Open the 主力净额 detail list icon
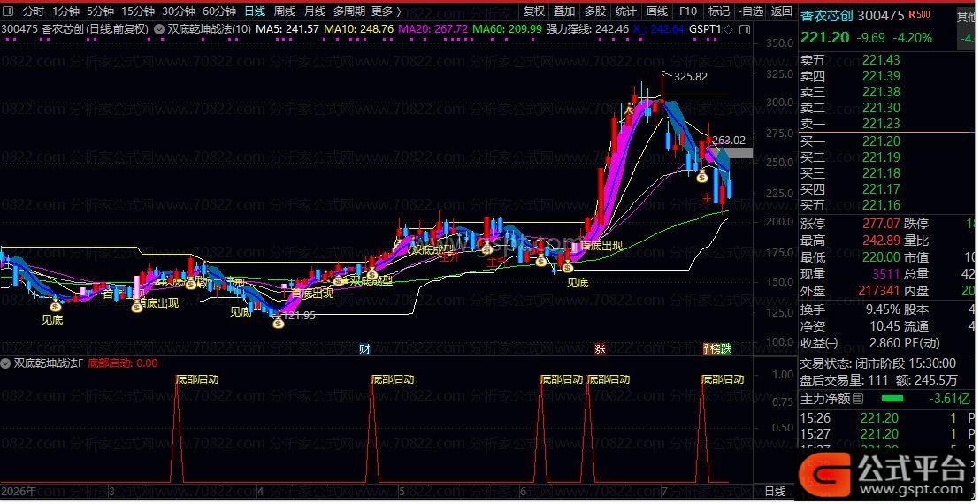This screenshot has height=504, width=980. click(x=858, y=399)
